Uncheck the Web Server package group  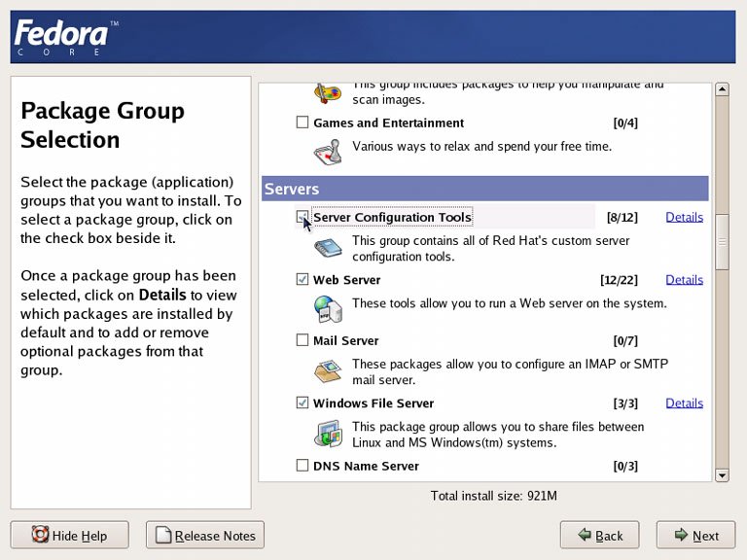pos(302,280)
